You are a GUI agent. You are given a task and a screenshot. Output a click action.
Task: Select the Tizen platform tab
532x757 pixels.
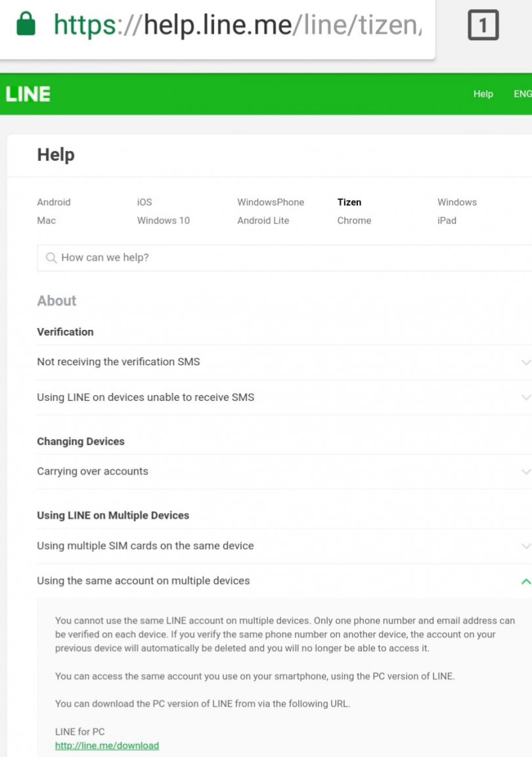pos(349,202)
